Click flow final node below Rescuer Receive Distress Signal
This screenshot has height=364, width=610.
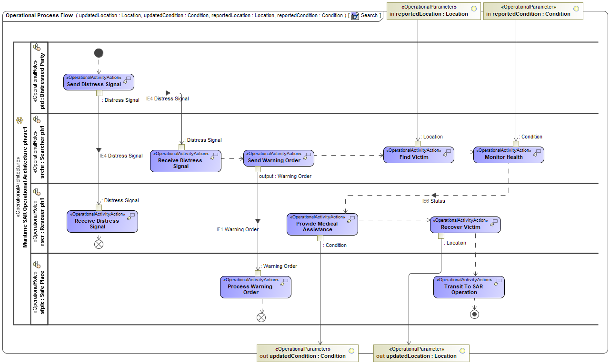pyautogui.click(x=99, y=245)
